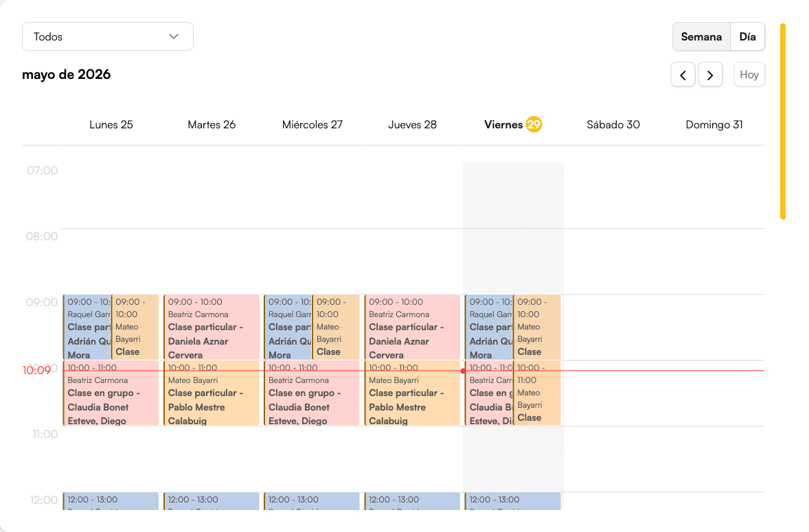809x532 pixels.
Task: Open Tuesday 12:00 - 13:00 event
Action: coord(212,501)
